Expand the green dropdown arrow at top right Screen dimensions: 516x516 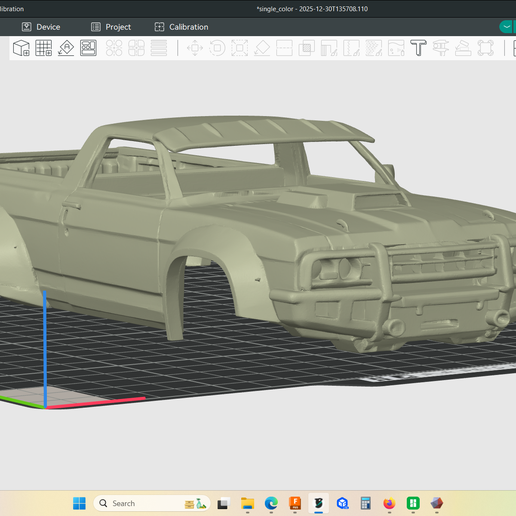click(x=507, y=27)
